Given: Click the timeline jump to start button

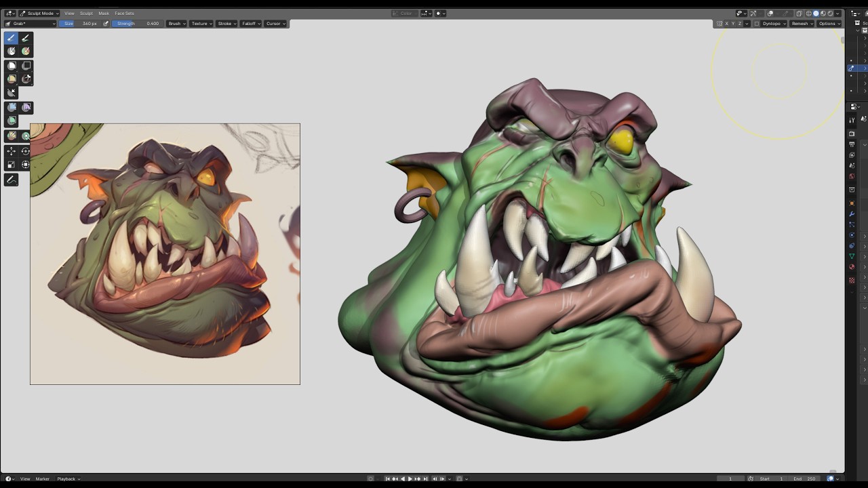Looking at the screenshot, I should [x=388, y=479].
